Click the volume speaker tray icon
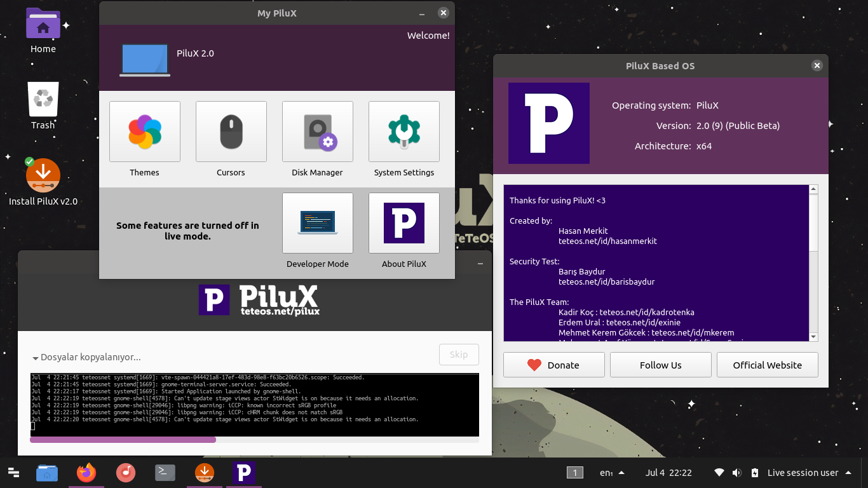 tap(737, 473)
